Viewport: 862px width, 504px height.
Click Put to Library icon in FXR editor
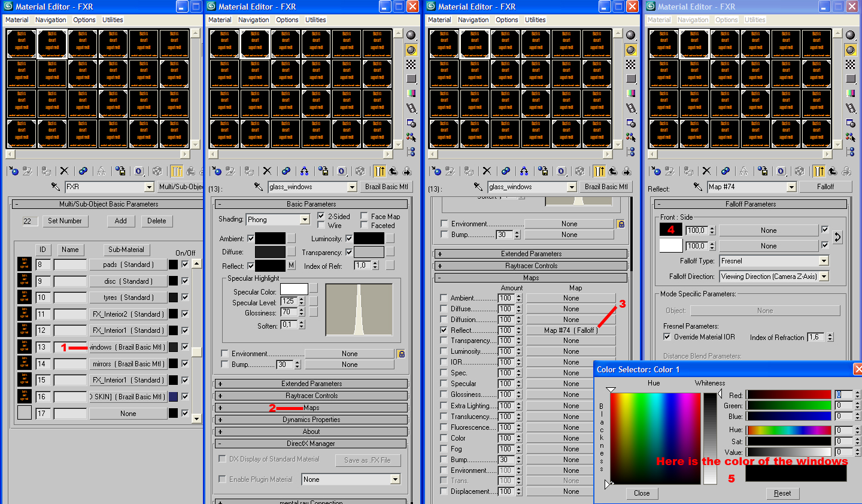point(120,171)
